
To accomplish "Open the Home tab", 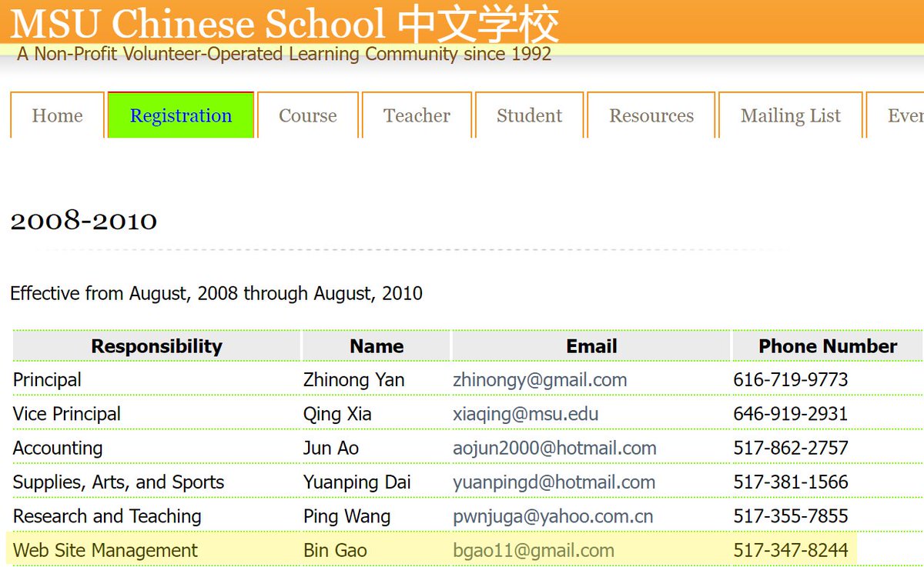I will click(x=57, y=115).
